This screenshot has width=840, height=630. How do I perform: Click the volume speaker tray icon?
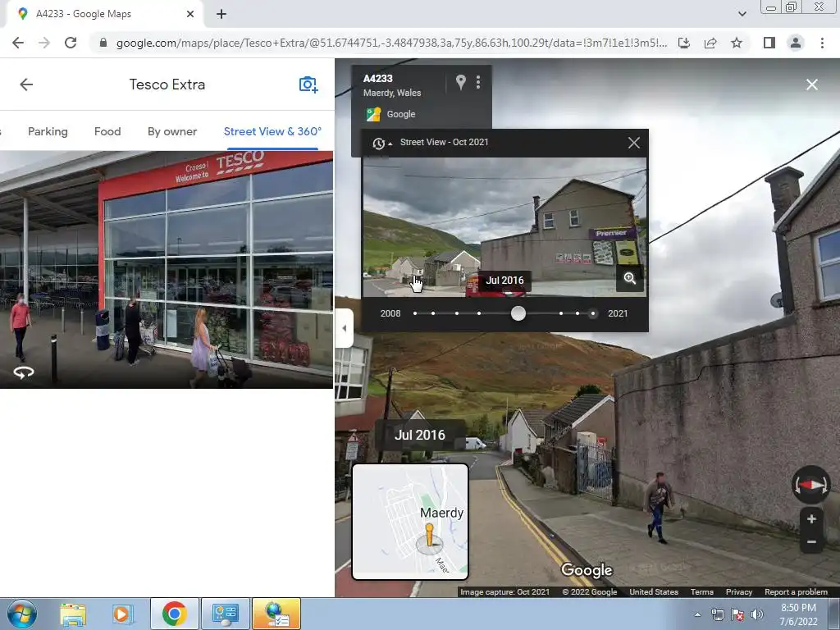coord(757,614)
